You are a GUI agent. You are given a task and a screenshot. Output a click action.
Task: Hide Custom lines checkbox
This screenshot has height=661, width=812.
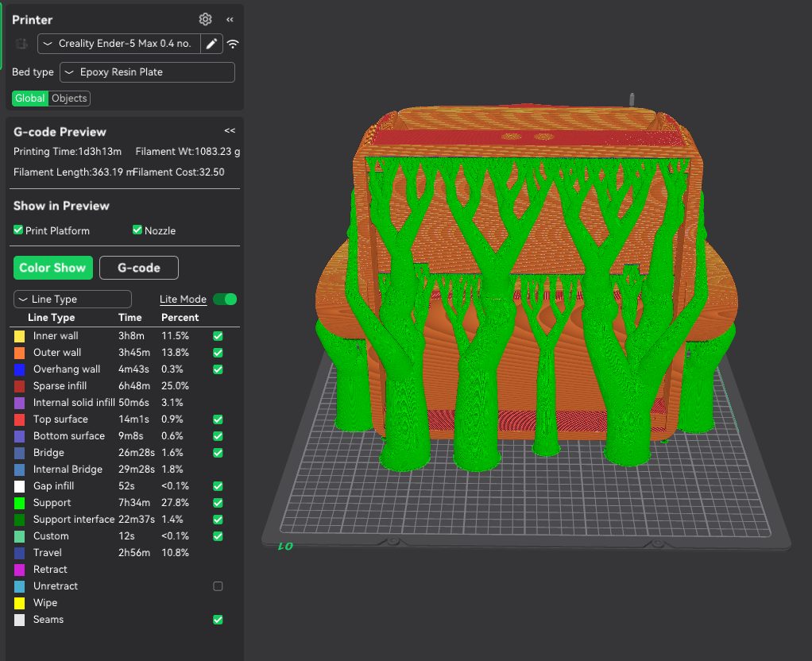(218, 535)
